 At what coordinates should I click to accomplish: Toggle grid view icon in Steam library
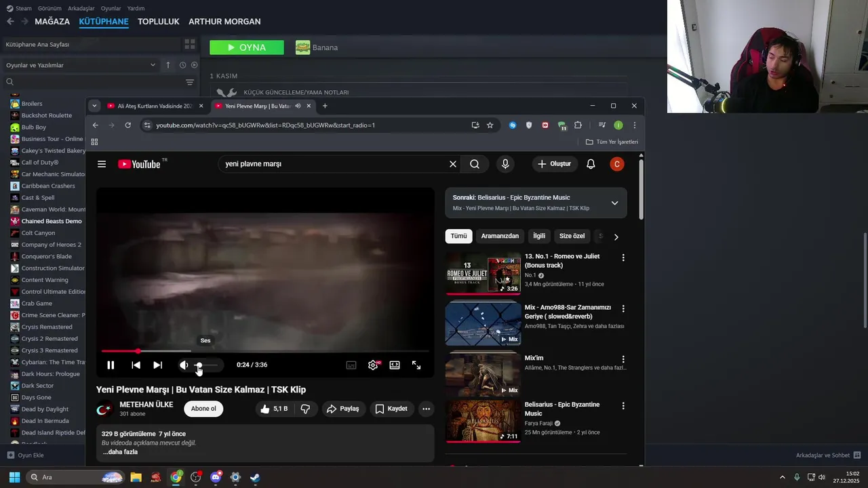pos(190,44)
